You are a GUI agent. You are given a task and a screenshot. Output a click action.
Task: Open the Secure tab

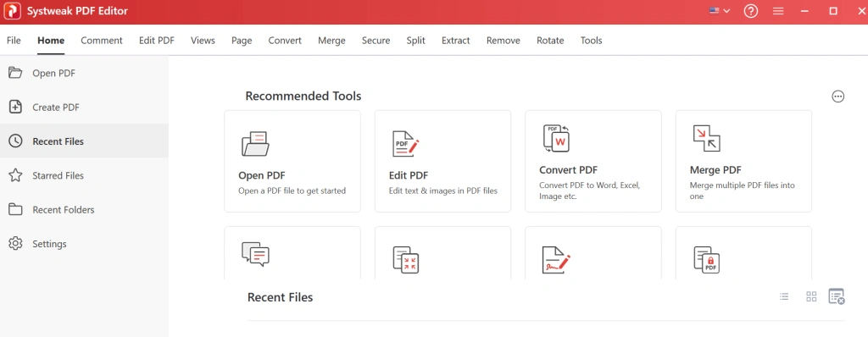pyautogui.click(x=376, y=41)
